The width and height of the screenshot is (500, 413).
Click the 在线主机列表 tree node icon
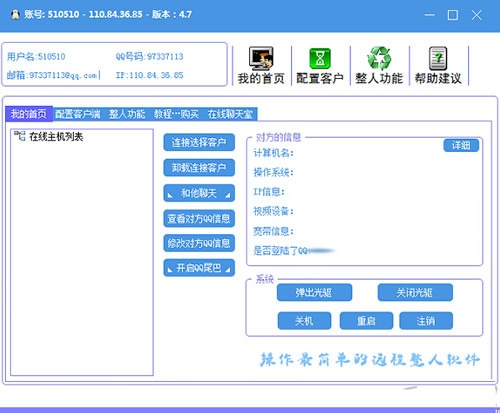click(20, 136)
